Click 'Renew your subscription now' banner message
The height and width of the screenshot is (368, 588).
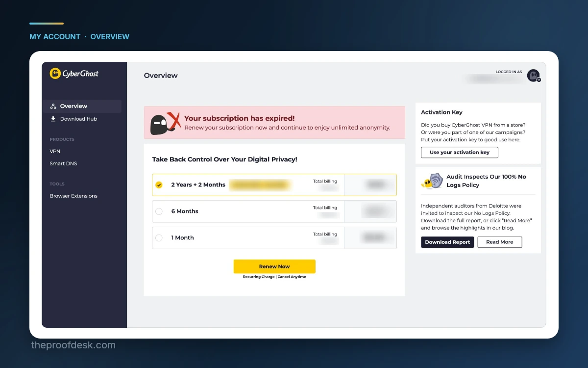click(287, 128)
